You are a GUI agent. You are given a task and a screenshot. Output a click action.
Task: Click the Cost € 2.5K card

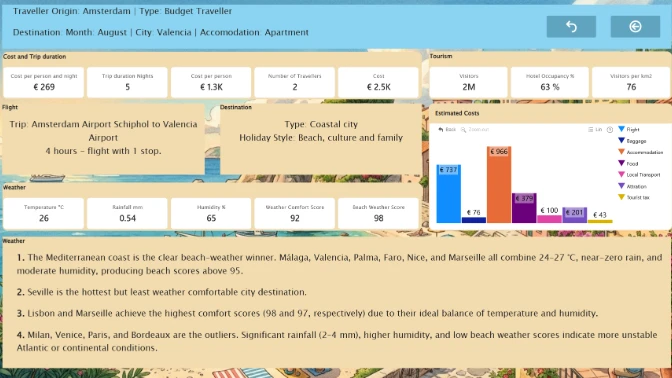pyautogui.click(x=378, y=82)
